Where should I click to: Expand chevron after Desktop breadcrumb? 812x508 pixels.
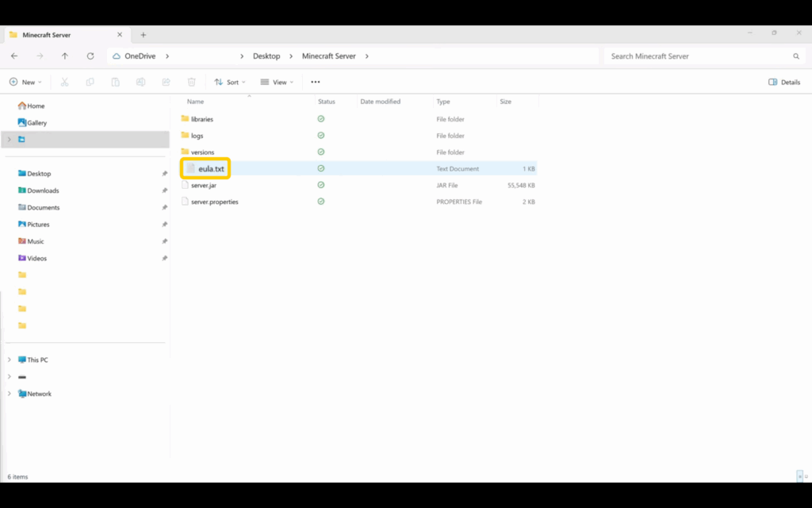[x=291, y=56]
